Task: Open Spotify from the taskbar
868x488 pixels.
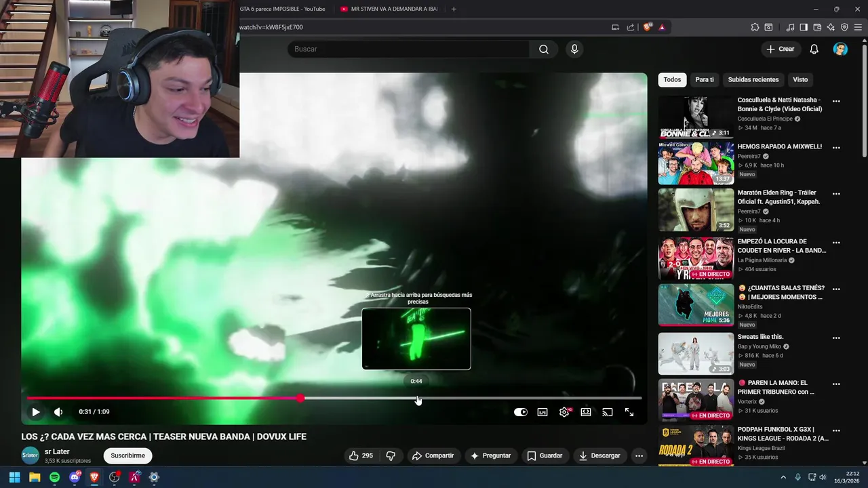Action: 54,477
